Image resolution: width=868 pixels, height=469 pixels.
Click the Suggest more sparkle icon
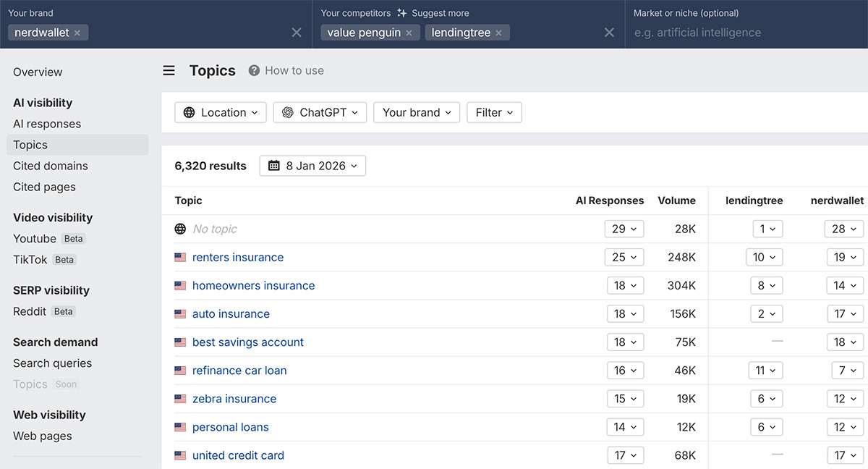402,13
